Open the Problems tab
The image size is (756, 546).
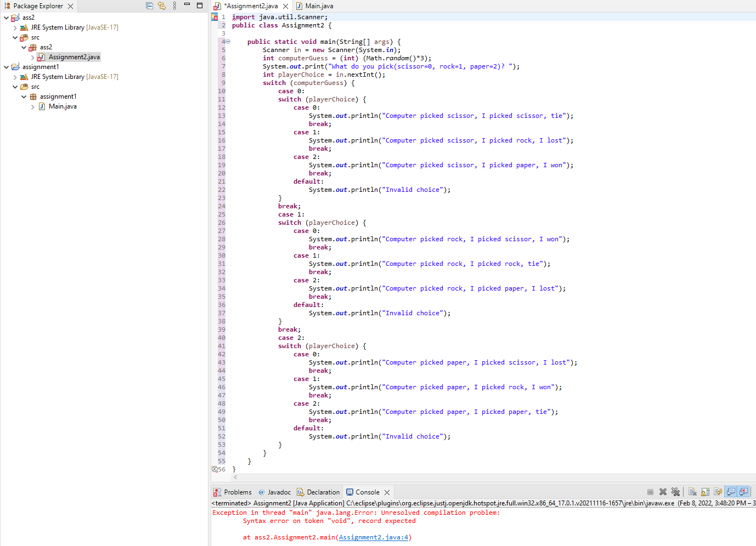coord(233,492)
